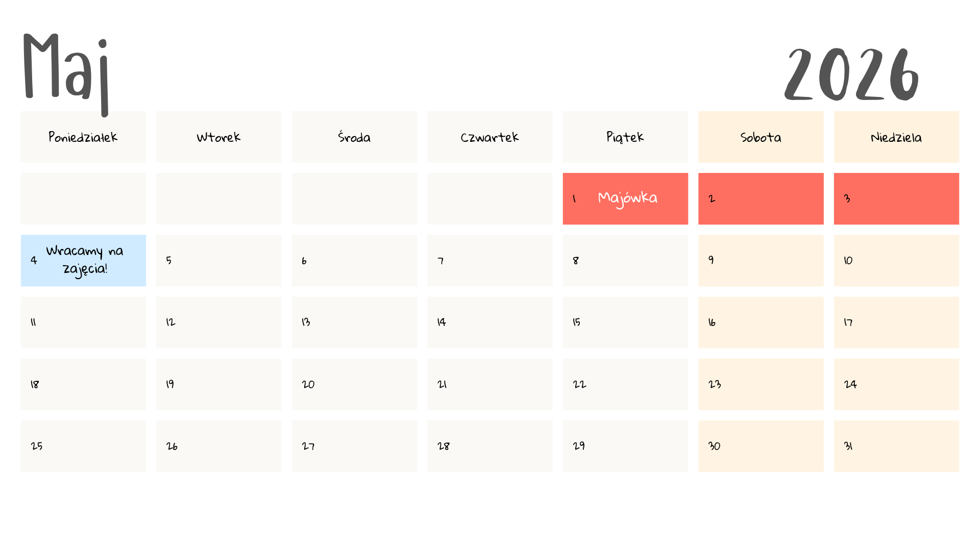Select the red cell for day 2
980x551 pixels.
click(761, 198)
